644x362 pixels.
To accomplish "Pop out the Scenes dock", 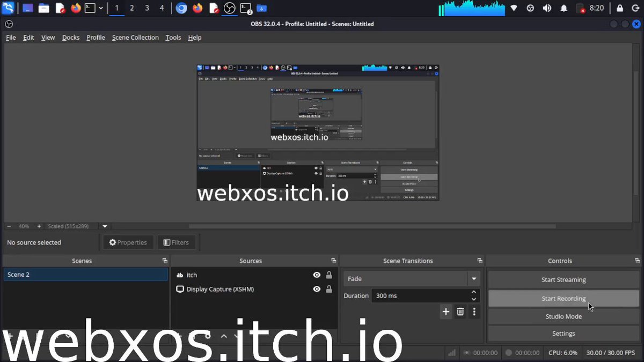I will click(165, 261).
